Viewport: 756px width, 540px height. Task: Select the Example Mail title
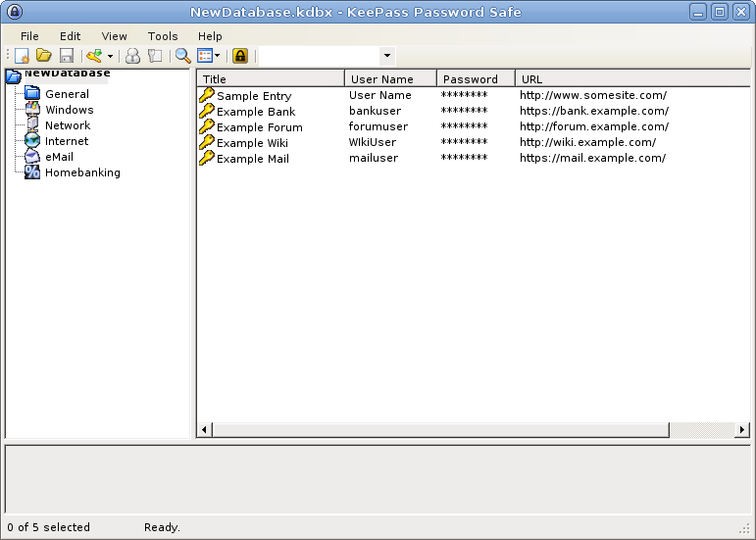(253, 159)
